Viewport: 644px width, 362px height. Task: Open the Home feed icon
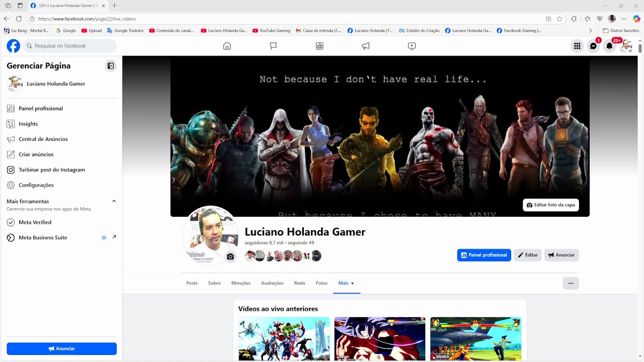227,46
